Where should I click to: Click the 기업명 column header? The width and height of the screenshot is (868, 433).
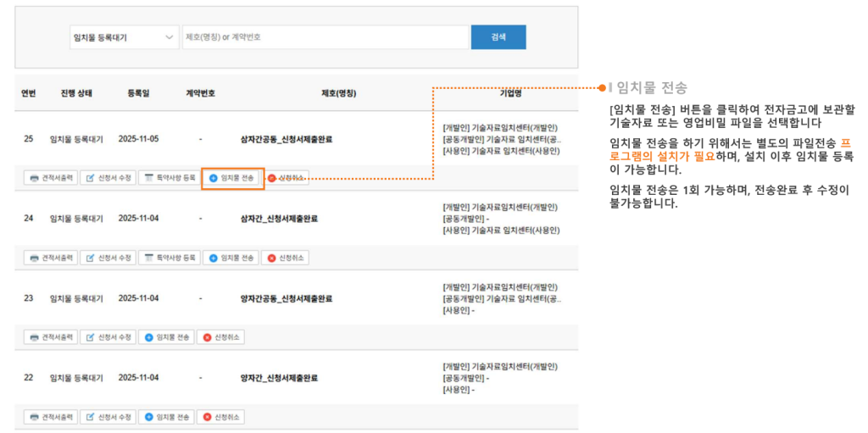point(510,93)
